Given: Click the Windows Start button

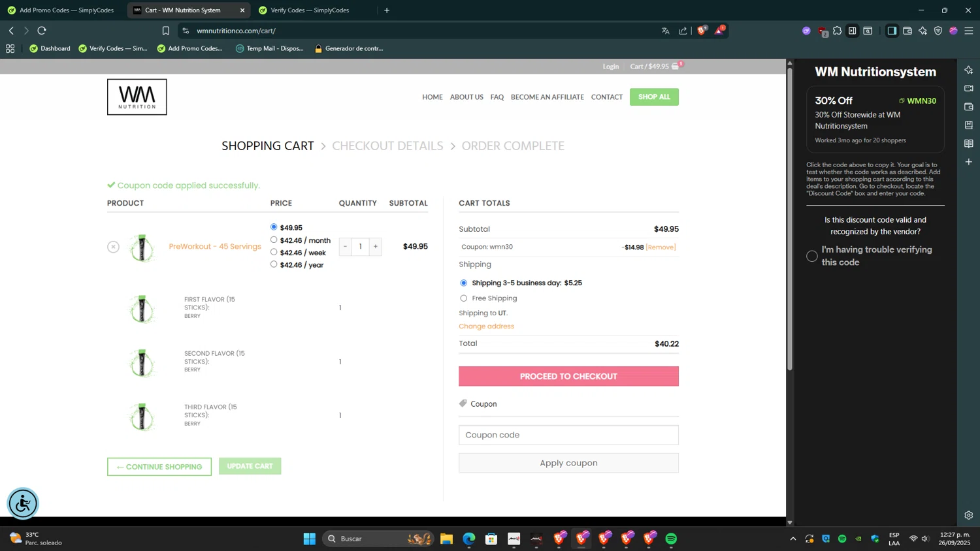Looking at the screenshot, I should 310,539.
